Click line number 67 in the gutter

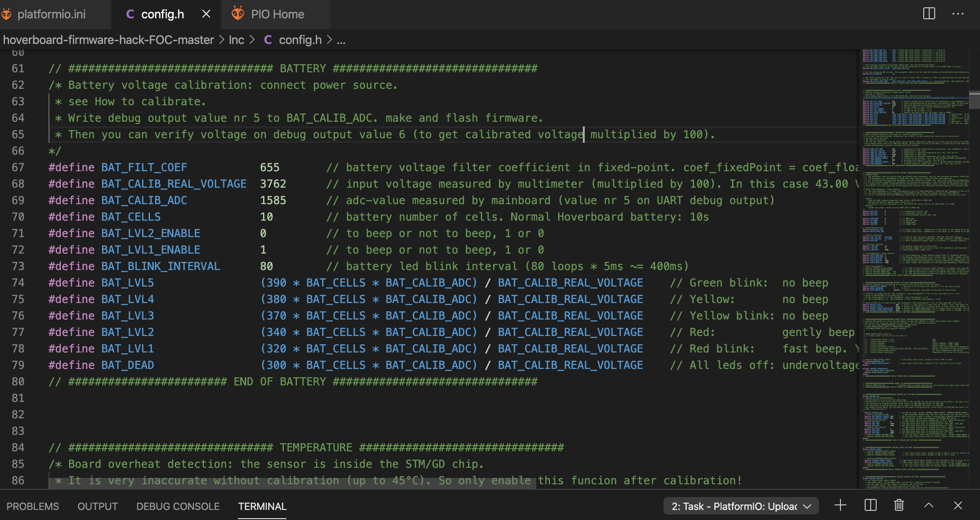[18, 168]
